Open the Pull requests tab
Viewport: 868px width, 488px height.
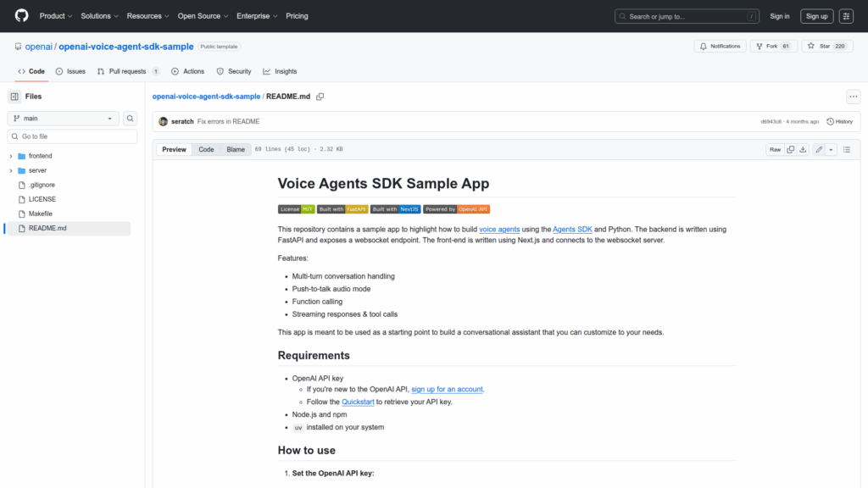[x=127, y=72]
